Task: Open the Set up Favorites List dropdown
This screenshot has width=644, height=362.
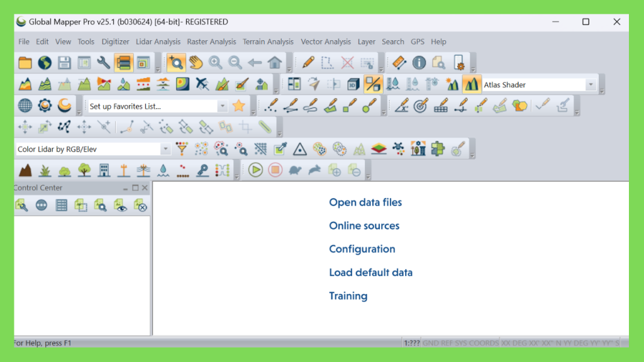Action: [x=222, y=106]
